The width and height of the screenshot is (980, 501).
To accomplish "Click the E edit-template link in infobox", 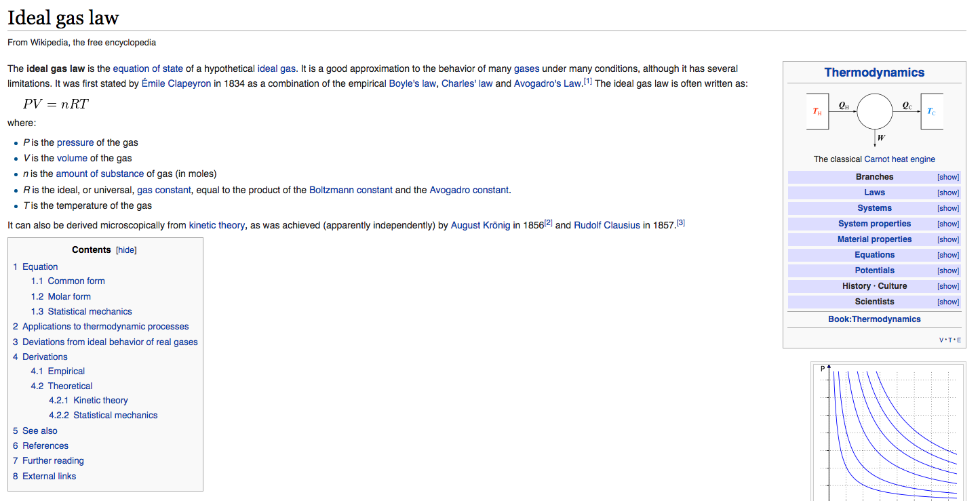I will [958, 340].
